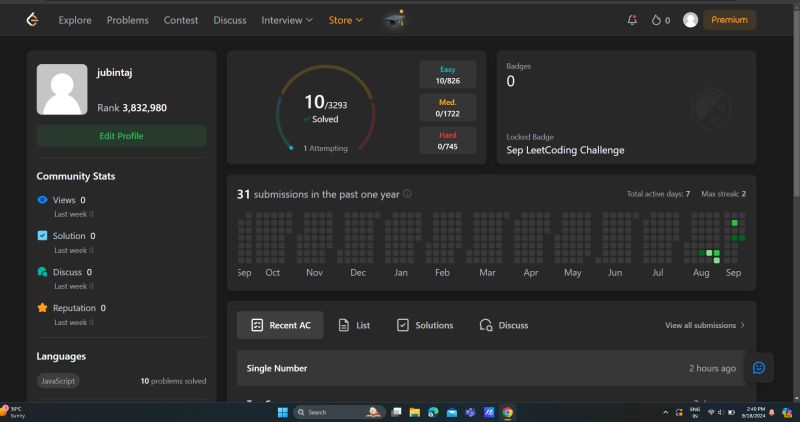Click the Med. 0/1722 box
This screenshot has height=422, width=800.
(447, 108)
